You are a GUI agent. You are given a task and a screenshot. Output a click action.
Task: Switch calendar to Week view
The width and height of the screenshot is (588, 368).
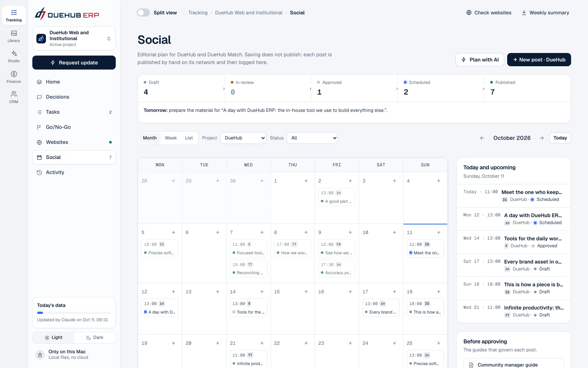tap(171, 138)
